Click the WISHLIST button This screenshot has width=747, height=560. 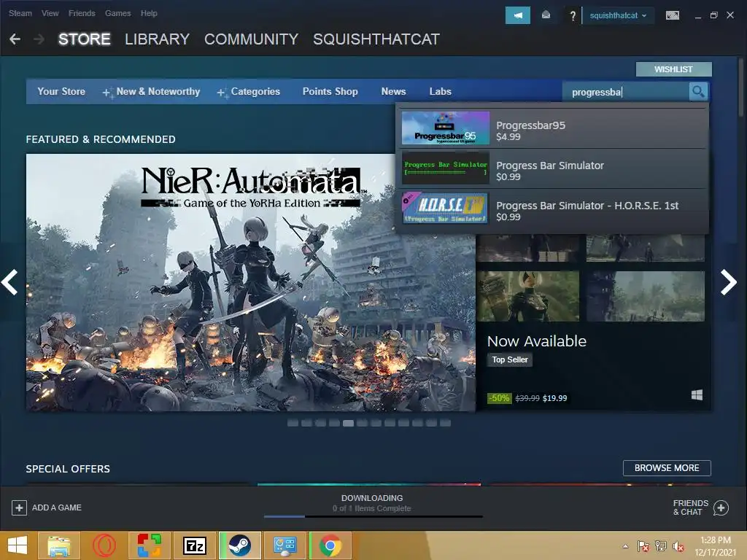tap(673, 69)
